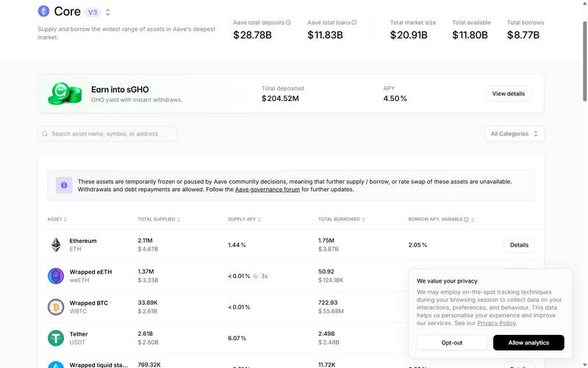588x368 pixels.
Task: Open View details for sGHO
Action: 508,93
